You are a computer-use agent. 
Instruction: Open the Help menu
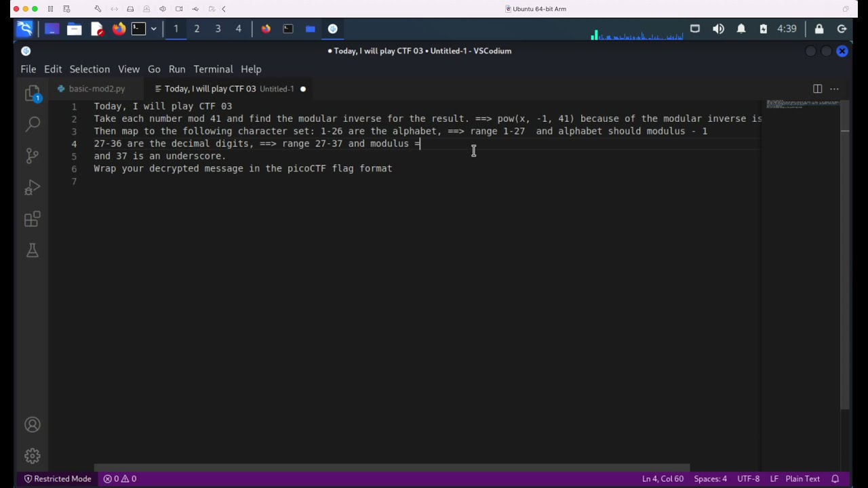pos(251,69)
